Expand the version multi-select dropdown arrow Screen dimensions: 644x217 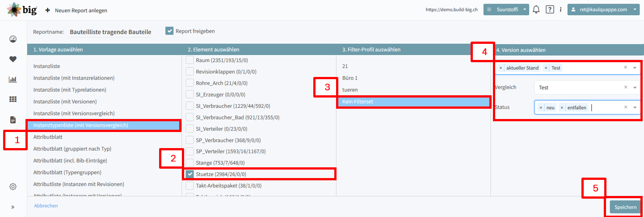(635, 68)
